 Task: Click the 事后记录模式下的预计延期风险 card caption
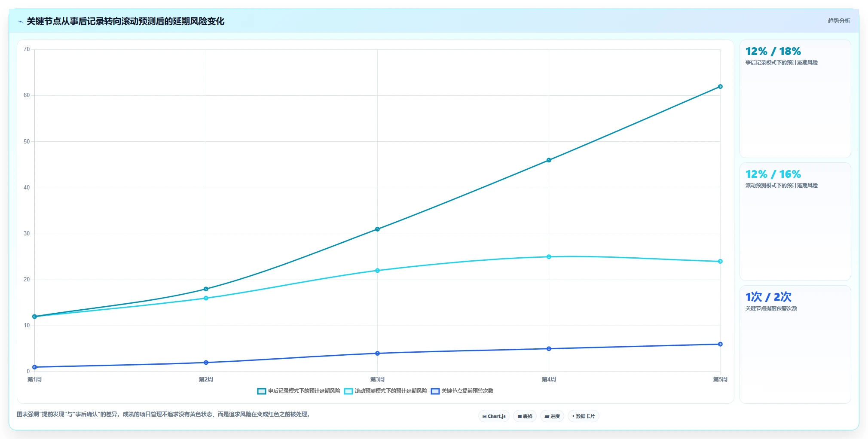781,63
